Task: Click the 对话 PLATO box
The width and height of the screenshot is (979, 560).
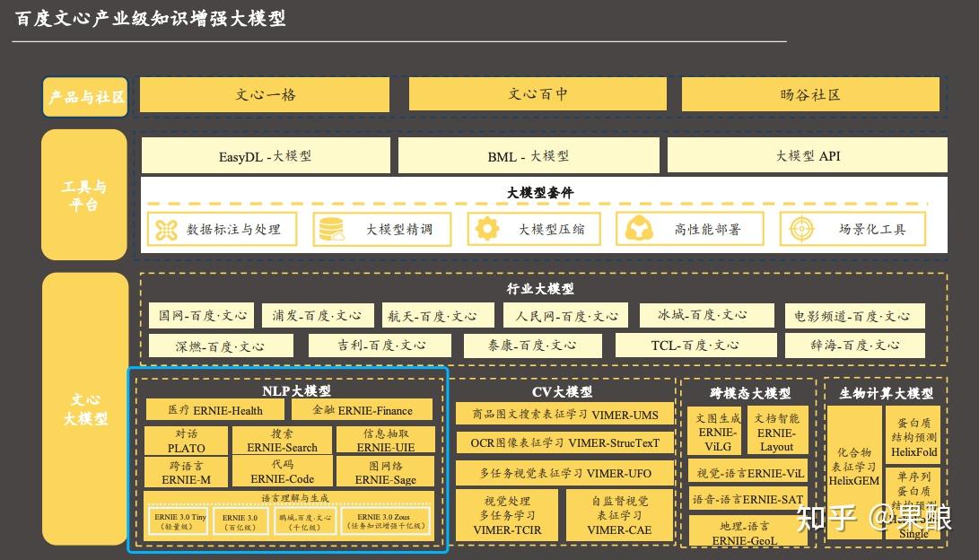Action: pos(186,441)
